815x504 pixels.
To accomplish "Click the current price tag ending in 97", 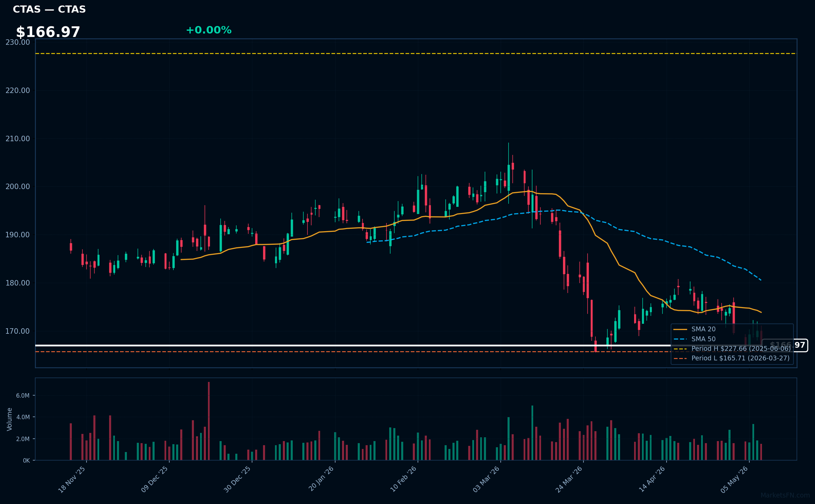I will tap(785, 345).
